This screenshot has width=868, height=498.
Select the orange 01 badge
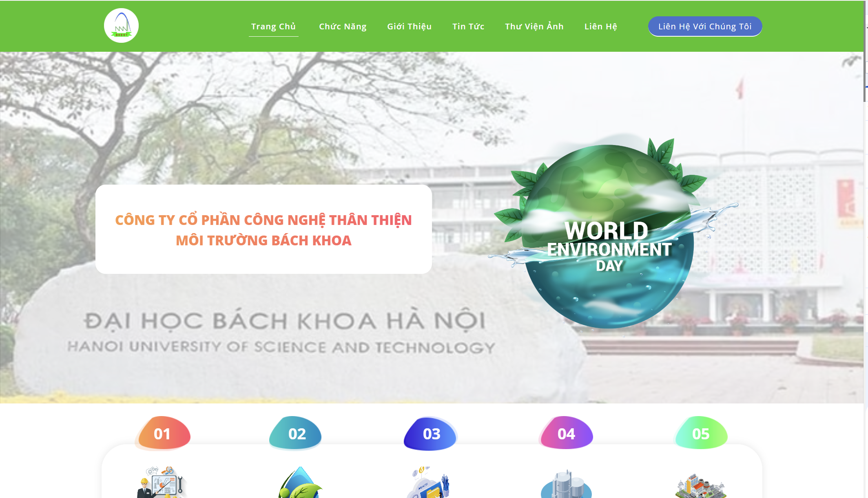tap(163, 433)
